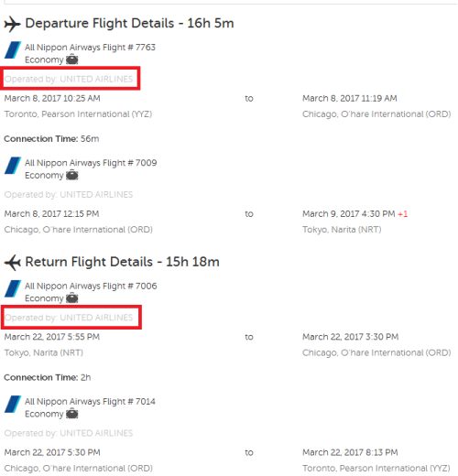Viewport: 458px width, 476px height.
Task: Click the return flight airplane icon
Action: coord(13,263)
